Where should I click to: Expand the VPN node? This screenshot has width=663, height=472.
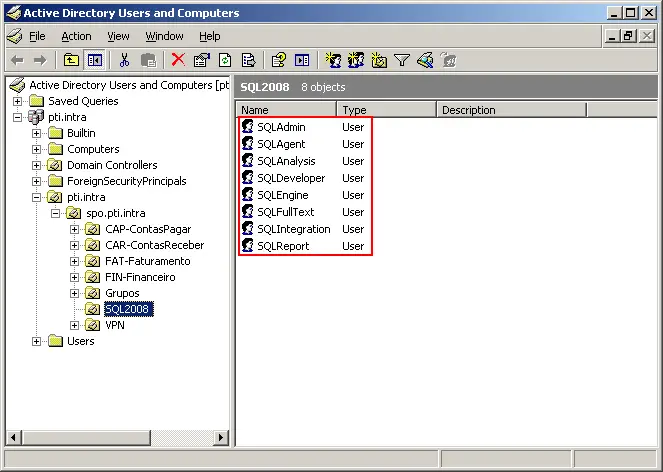click(x=74, y=325)
